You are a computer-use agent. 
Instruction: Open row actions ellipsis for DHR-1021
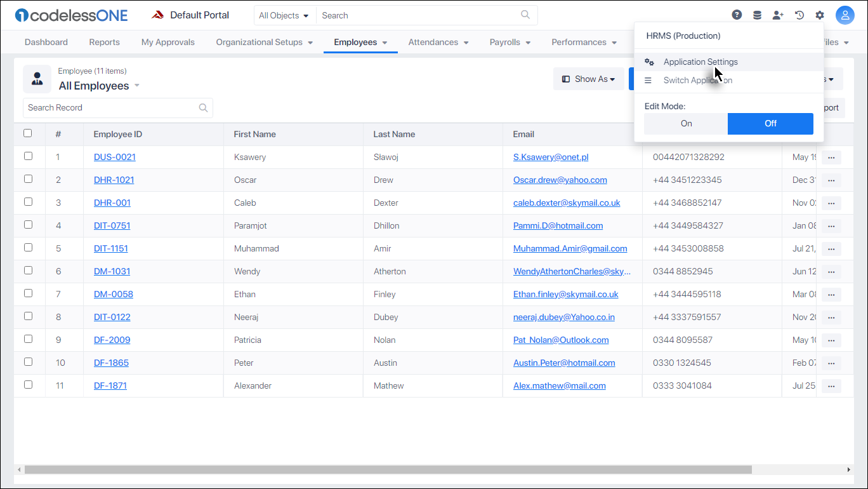click(x=831, y=180)
